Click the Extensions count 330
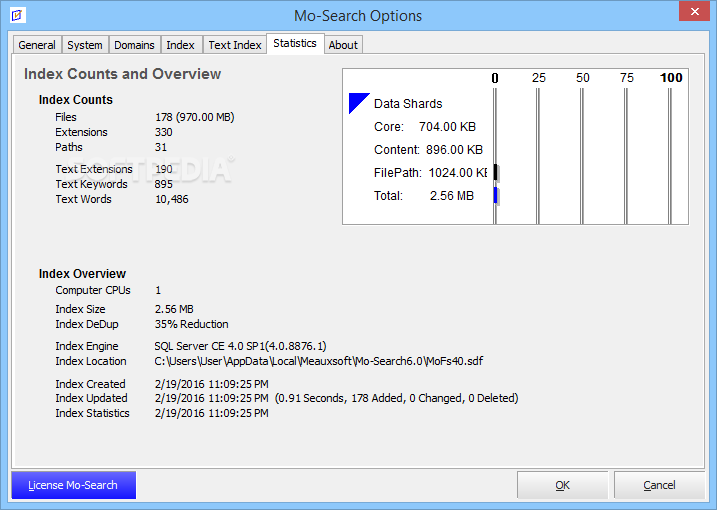Screen dimensions: 717x510 point(164,132)
